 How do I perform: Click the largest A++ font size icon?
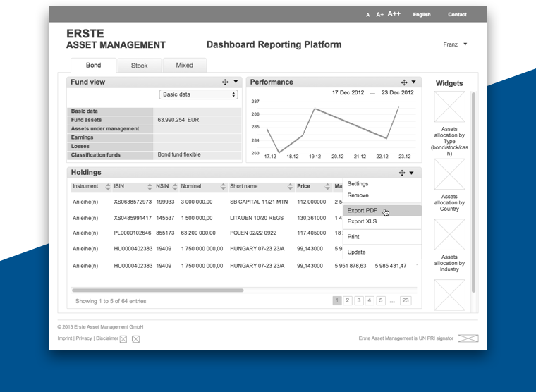(394, 13)
